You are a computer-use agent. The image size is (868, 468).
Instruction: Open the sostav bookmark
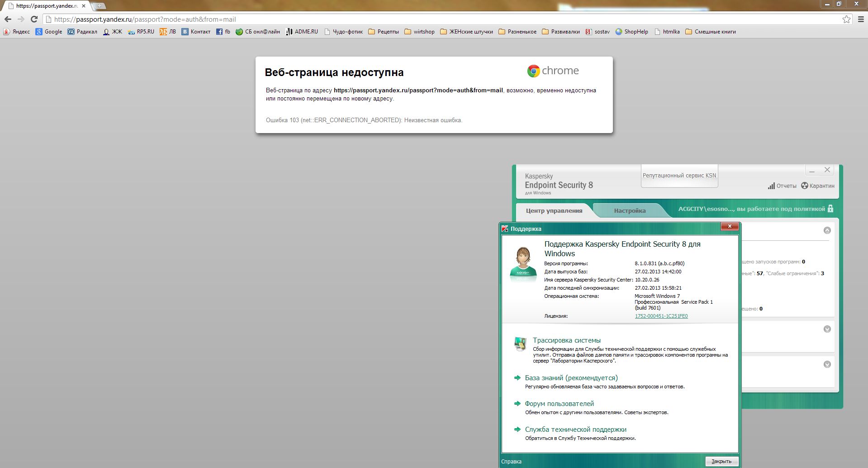click(598, 32)
